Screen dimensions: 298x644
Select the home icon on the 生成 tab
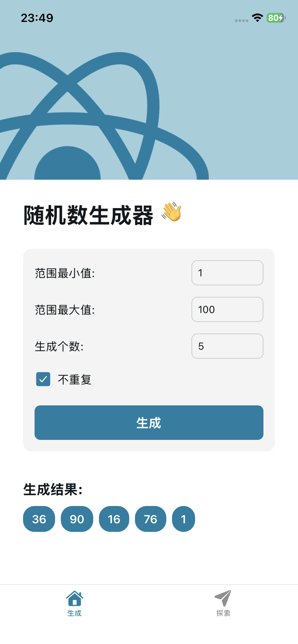[x=74, y=597]
